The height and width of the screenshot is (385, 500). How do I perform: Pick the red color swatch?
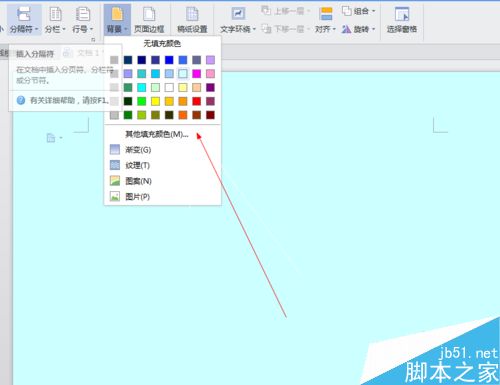197,101
